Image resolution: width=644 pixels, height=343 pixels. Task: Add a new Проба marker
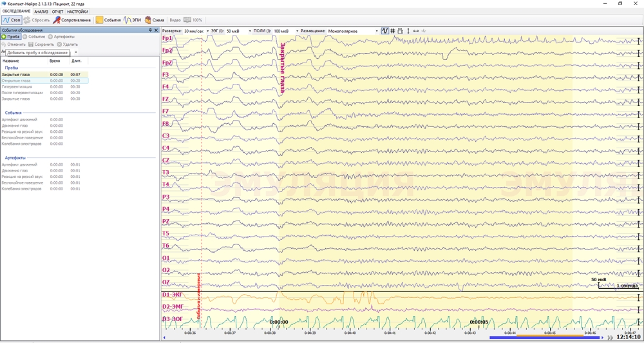tap(11, 37)
